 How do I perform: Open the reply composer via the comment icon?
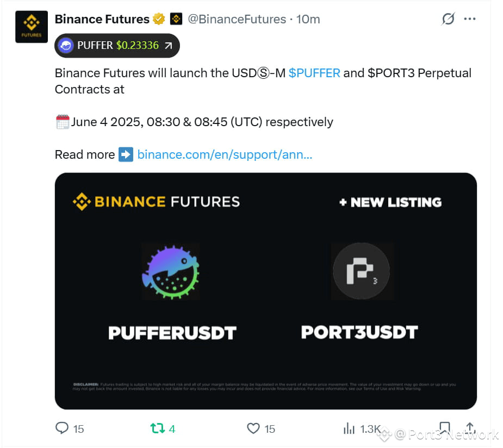pos(61,428)
